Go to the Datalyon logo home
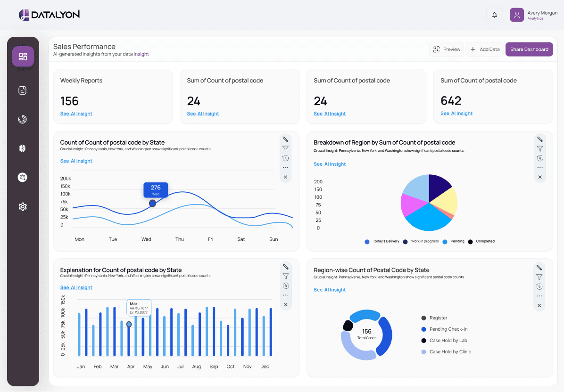Image resolution: width=564 pixels, height=392 pixels. [49, 15]
